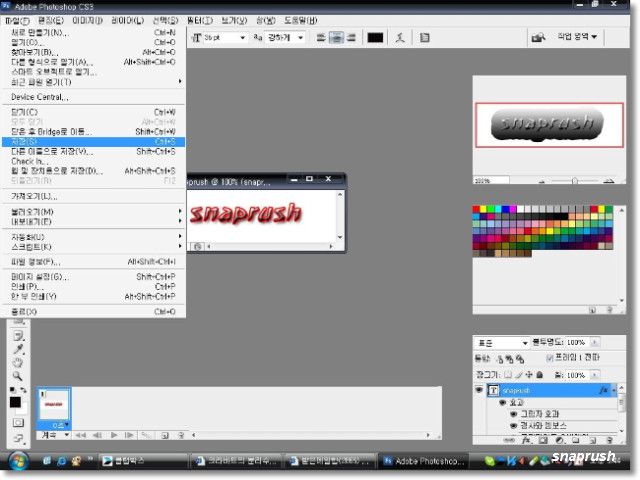The image size is (640, 480).
Task: Delete frame trash icon in animation panel
Action: pos(181,436)
